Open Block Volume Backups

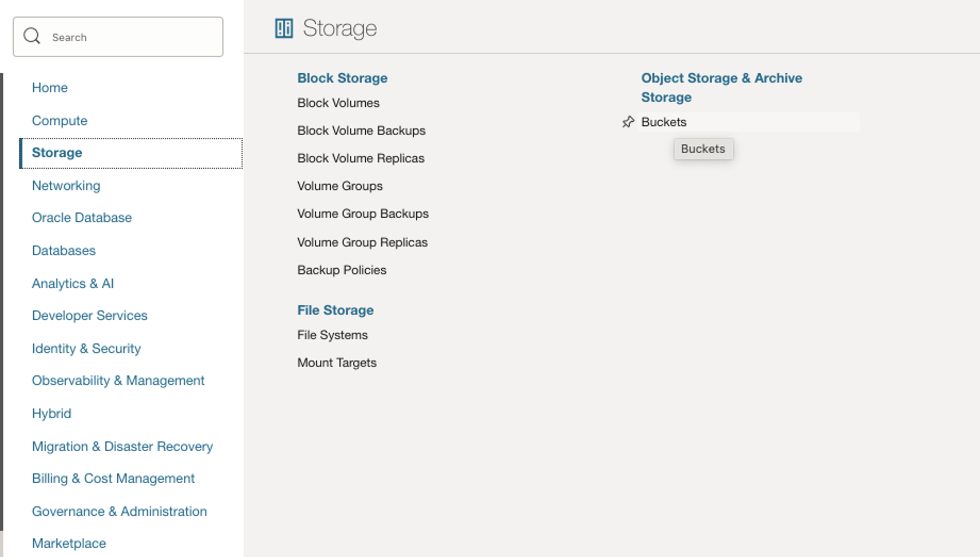pyautogui.click(x=361, y=130)
